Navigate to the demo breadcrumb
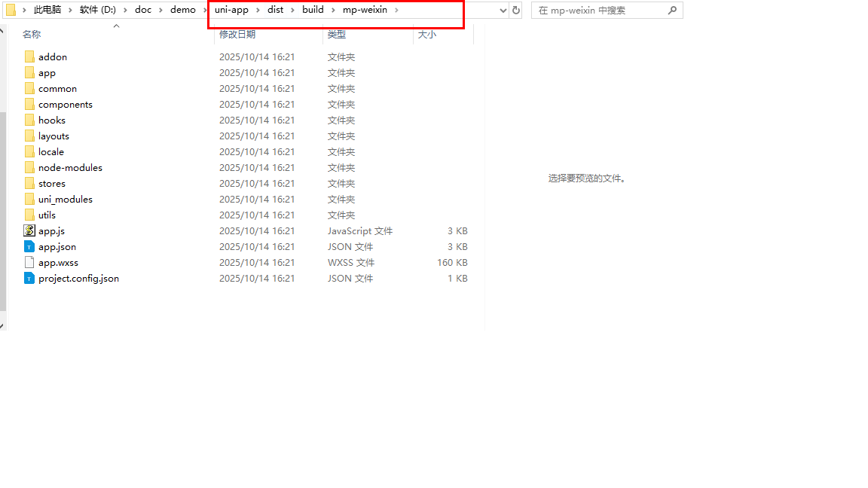Screen dimensions: 868x488 182,11
